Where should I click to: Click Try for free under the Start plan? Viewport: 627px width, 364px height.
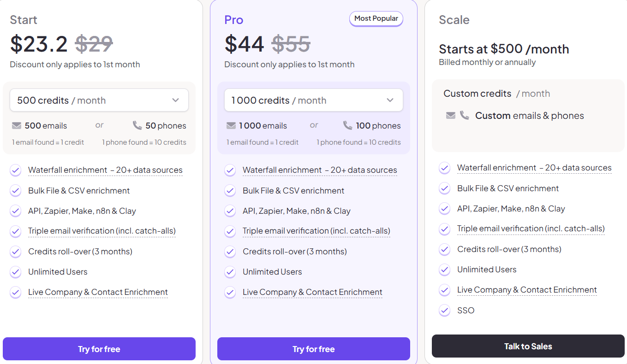tap(99, 349)
